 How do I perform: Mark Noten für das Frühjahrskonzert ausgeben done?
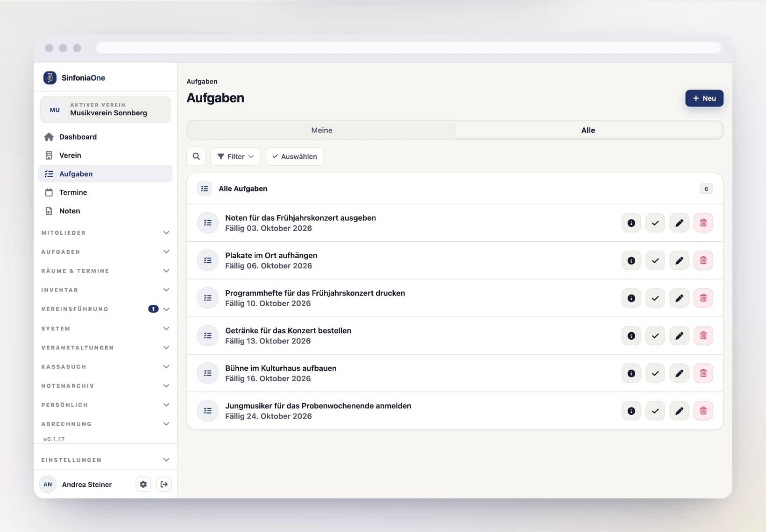click(655, 223)
